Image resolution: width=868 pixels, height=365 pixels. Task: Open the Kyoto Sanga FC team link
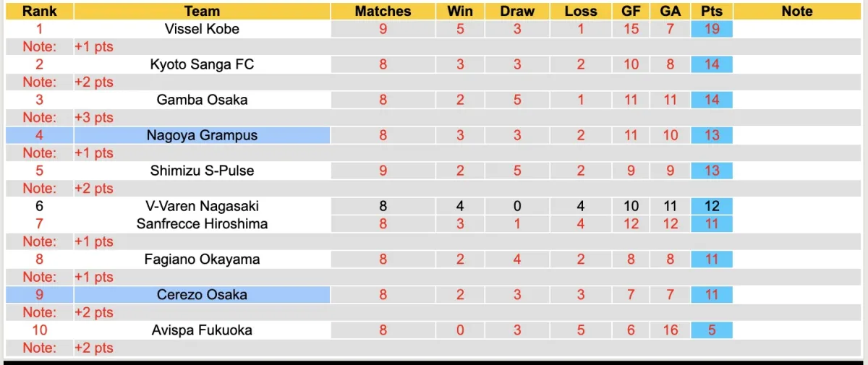202,64
